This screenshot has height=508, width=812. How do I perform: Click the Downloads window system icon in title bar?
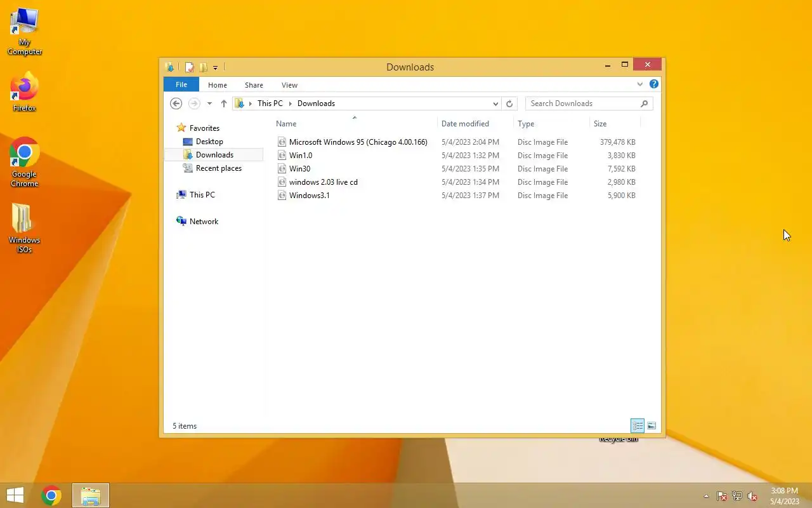click(x=169, y=67)
